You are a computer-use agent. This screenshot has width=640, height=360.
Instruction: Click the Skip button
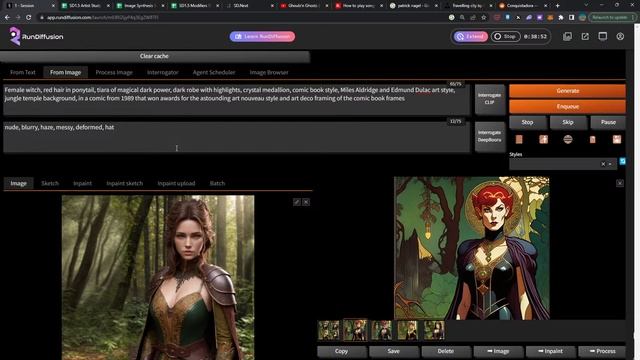point(568,122)
